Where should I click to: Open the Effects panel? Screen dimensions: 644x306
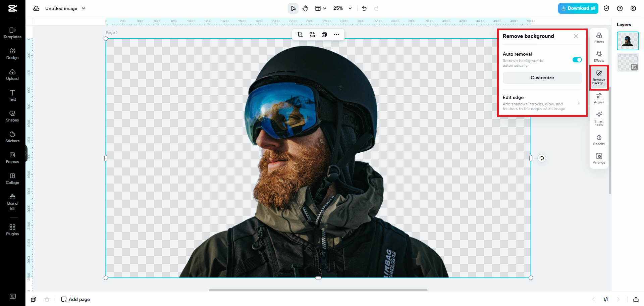click(x=599, y=56)
